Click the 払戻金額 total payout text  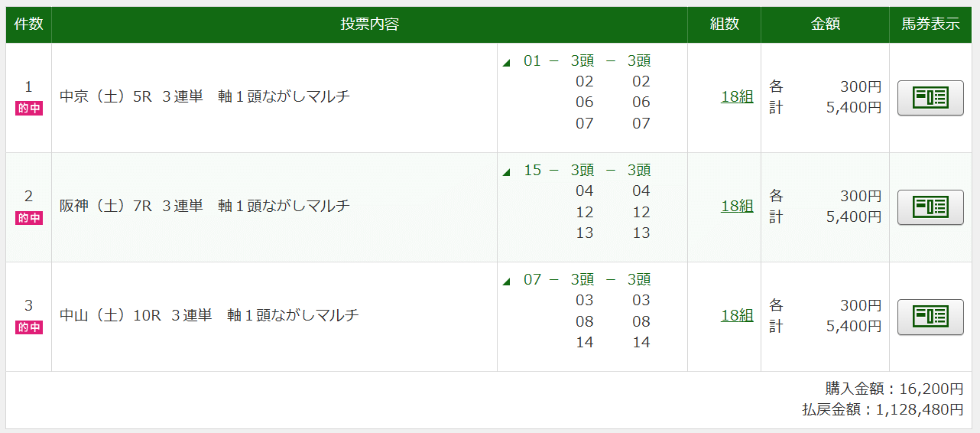point(882,410)
